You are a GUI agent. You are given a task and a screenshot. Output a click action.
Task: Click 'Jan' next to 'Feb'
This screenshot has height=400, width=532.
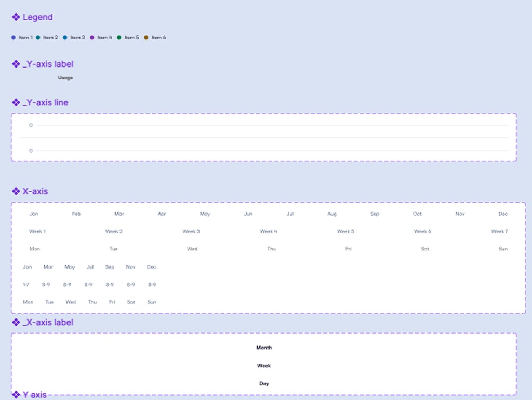(x=34, y=214)
